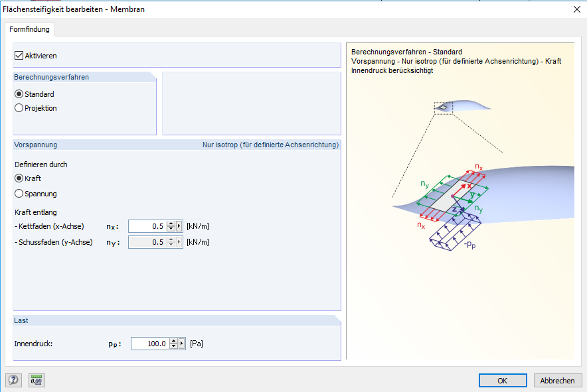Toggle the Aktivieren checkbox
This screenshot has height=392, width=587.
click(x=18, y=56)
